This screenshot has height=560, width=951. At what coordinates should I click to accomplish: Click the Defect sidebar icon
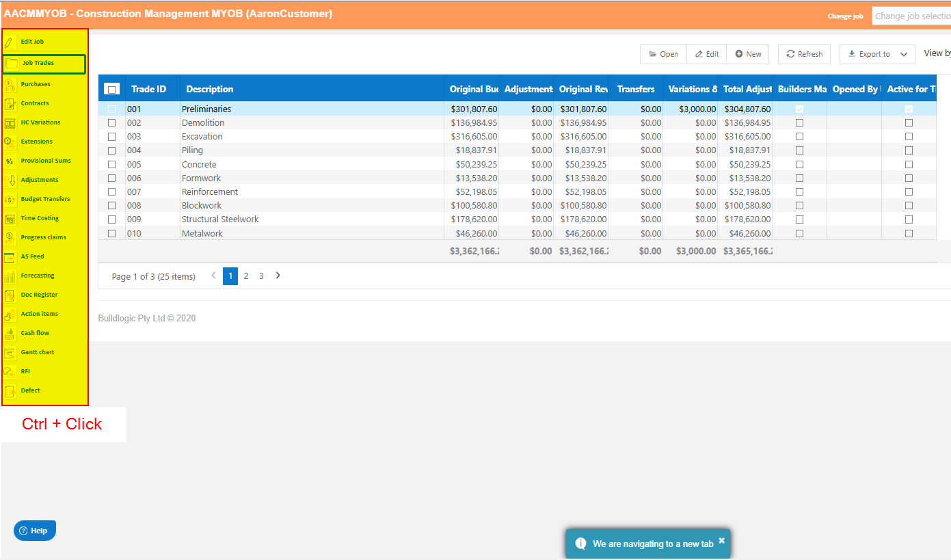10,391
